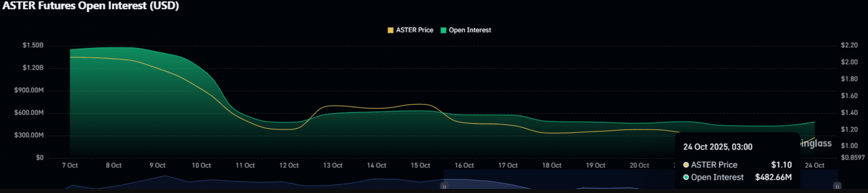This screenshot has height=193, width=868.
Task: Click the 10 Oct date label
Action: point(201,165)
